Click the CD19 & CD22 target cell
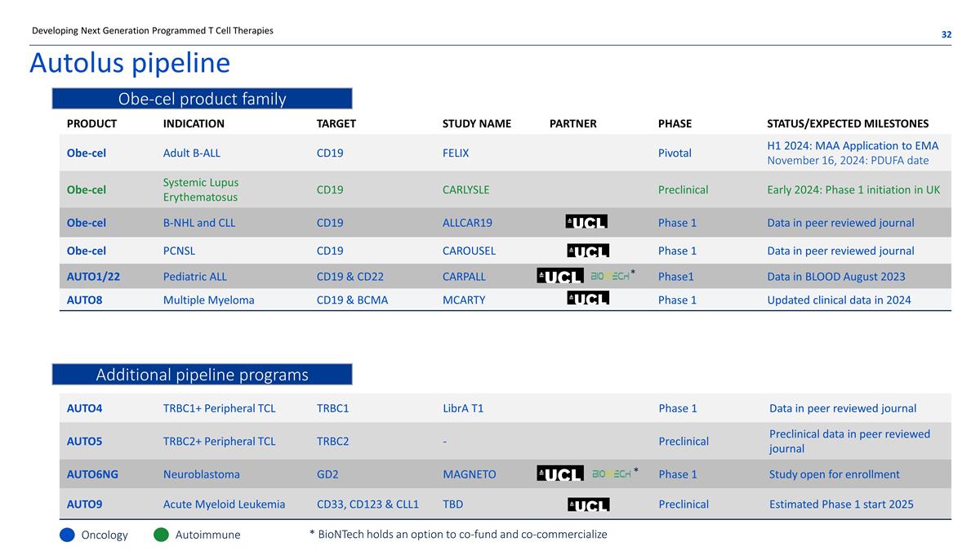This screenshot has height=551, width=980. coord(350,277)
